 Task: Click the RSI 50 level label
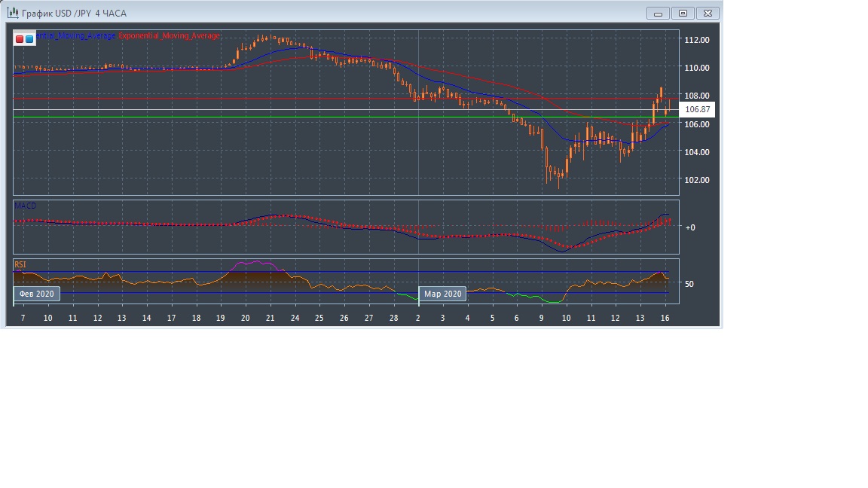point(689,284)
